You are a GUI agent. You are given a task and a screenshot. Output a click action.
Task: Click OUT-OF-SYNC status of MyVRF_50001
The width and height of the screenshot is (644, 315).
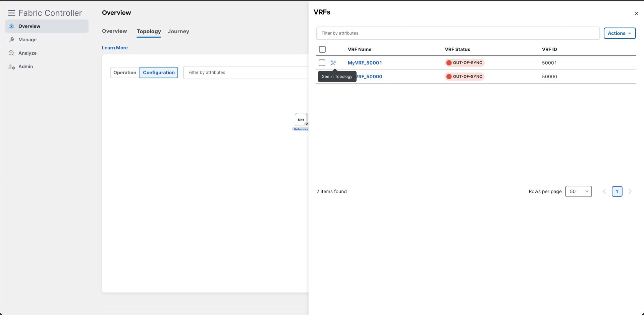coord(465,63)
